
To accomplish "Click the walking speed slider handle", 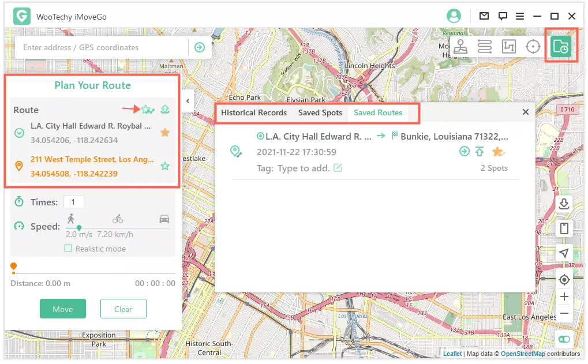I will pyautogui.click(x=79, y=228).
